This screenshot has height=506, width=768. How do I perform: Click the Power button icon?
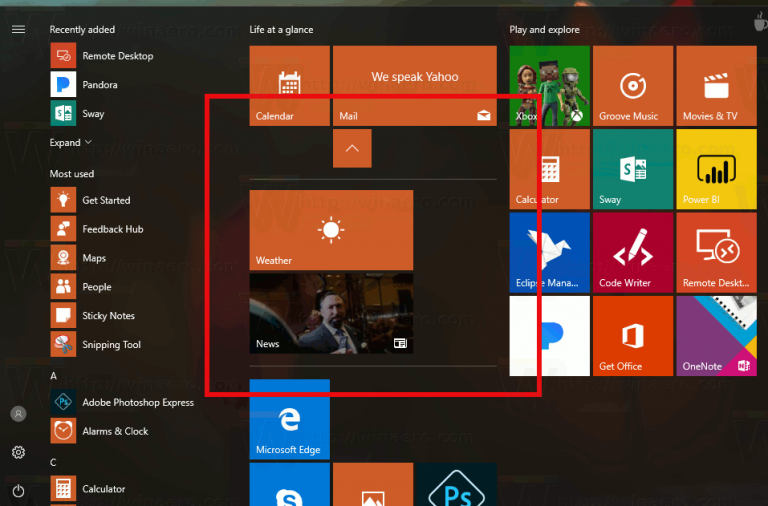click(x=18, y=490)
